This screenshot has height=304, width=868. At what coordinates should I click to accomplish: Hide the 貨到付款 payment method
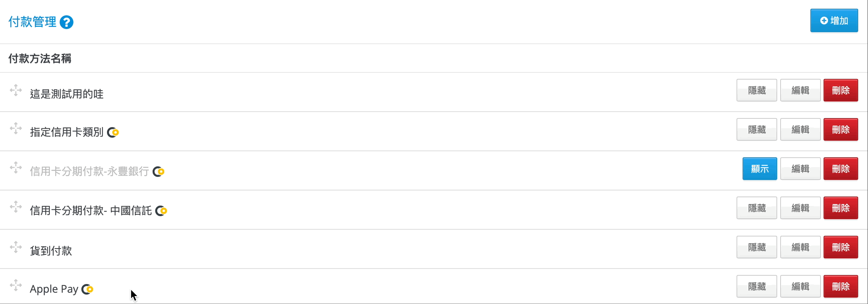(756, 247)
